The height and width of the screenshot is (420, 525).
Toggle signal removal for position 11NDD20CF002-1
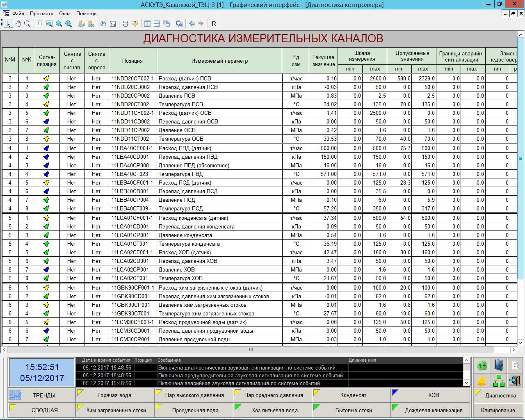[x=72, y=78]
